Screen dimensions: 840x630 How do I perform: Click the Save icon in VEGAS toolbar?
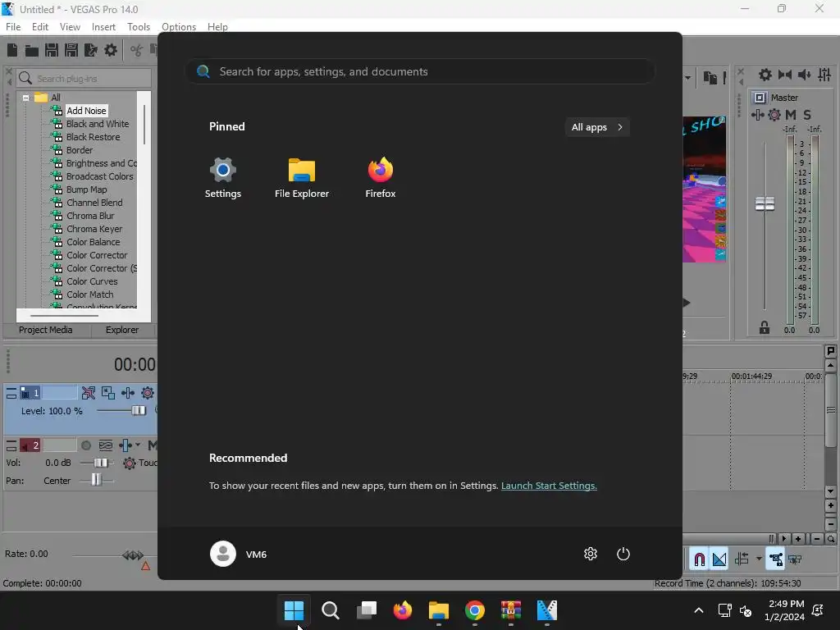pos(52,50)
